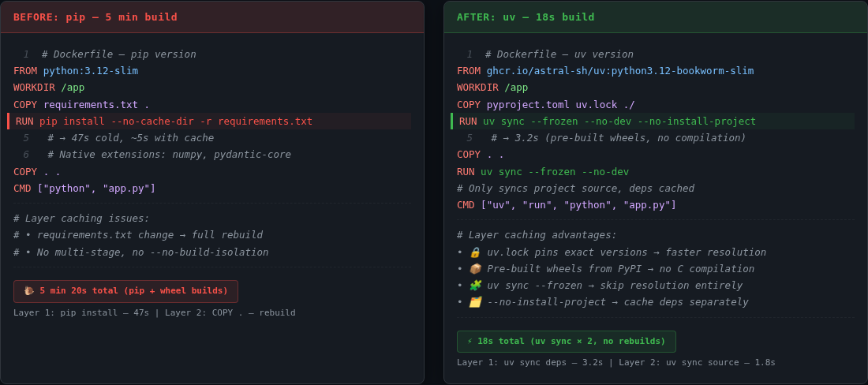
Task: Click the puzzle emoji beside 'uv sync --frozen'
Action: pyautogui.click(x=475, y=286)
